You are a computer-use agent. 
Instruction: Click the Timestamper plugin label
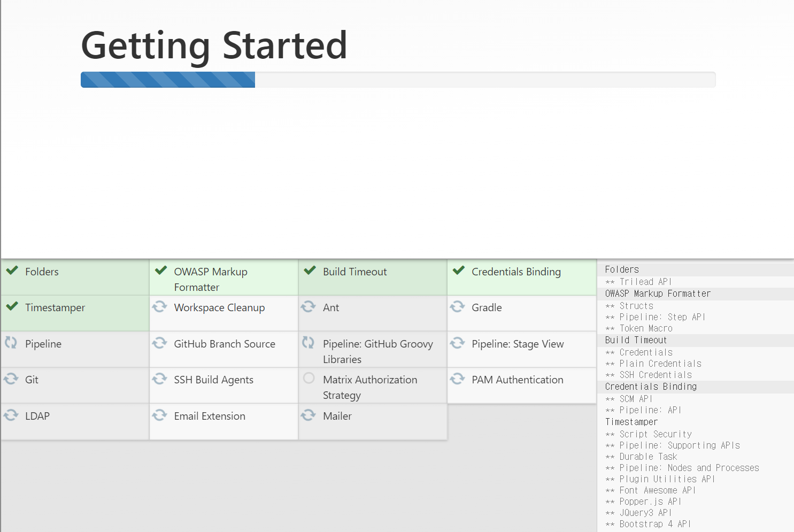click(x=55, y=307)
